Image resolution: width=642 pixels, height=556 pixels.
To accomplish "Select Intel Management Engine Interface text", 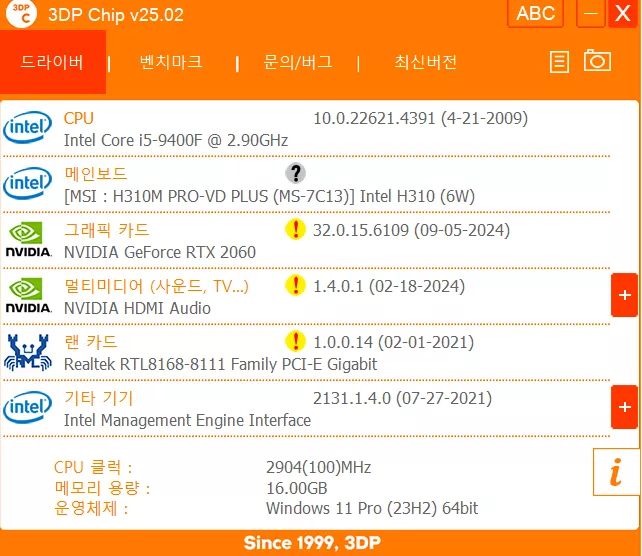I will (187, 420).
